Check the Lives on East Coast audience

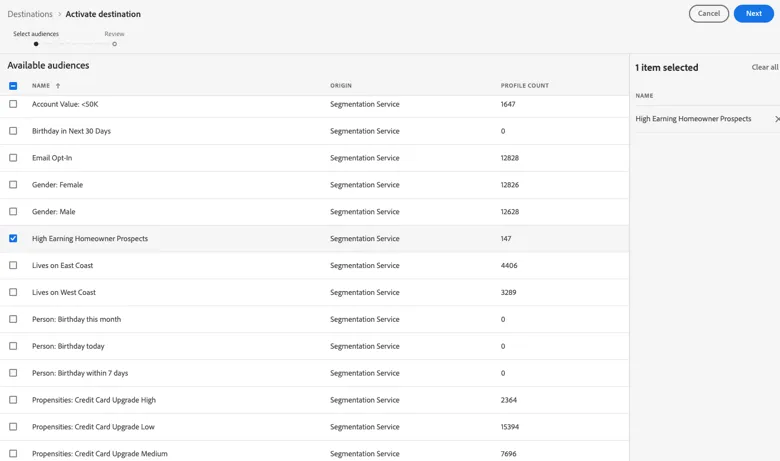pos(13,265)
